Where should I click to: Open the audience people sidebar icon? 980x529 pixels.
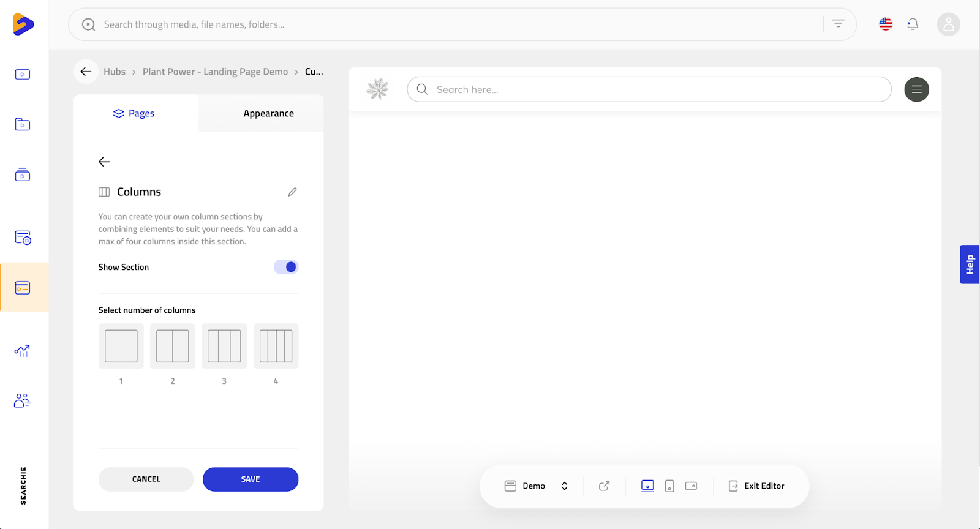22,400
